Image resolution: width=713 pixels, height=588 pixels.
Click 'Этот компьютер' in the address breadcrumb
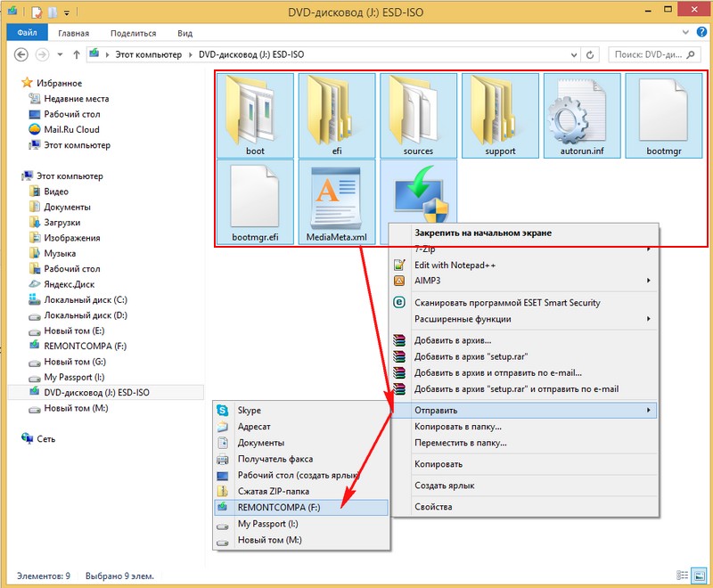tap(148, 54)
